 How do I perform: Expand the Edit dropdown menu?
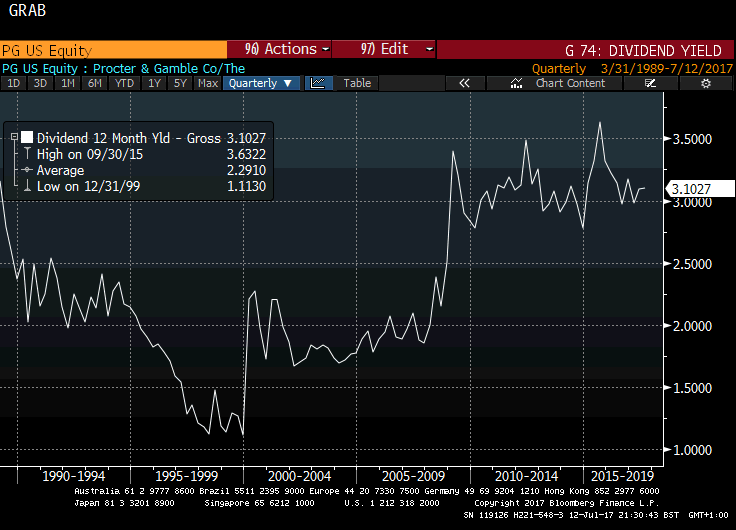click(383, 49)
